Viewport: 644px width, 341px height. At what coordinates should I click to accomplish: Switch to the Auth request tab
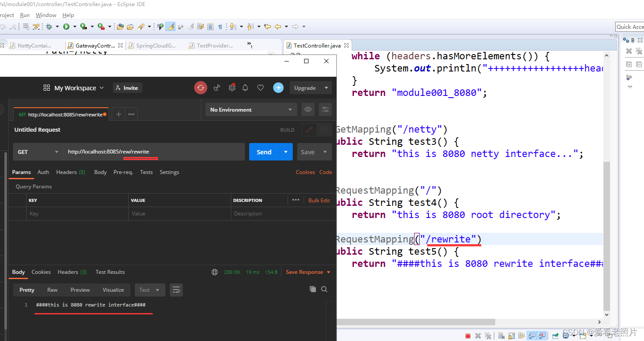pyautogui.click(x=43, y=172)
